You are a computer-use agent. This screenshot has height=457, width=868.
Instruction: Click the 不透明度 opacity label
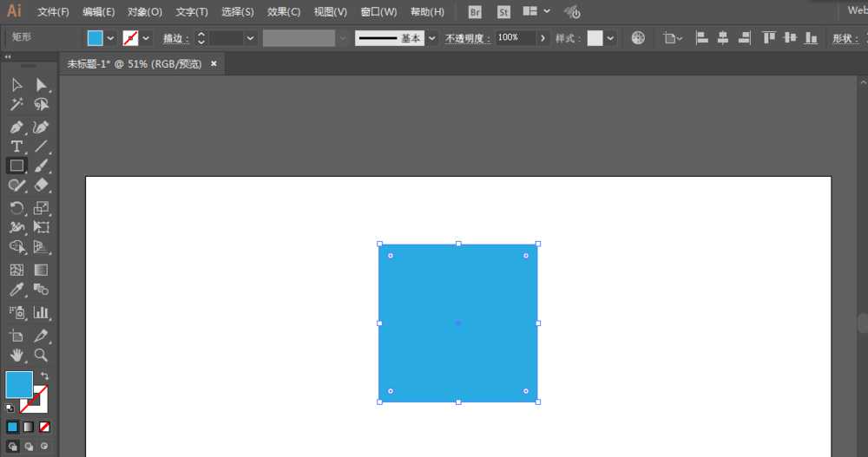coord(467,38)
